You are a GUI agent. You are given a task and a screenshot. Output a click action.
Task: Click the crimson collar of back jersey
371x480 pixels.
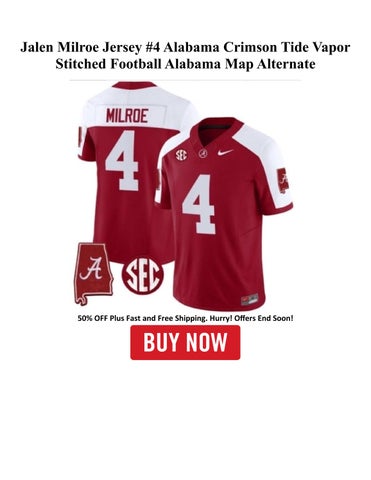134,84
